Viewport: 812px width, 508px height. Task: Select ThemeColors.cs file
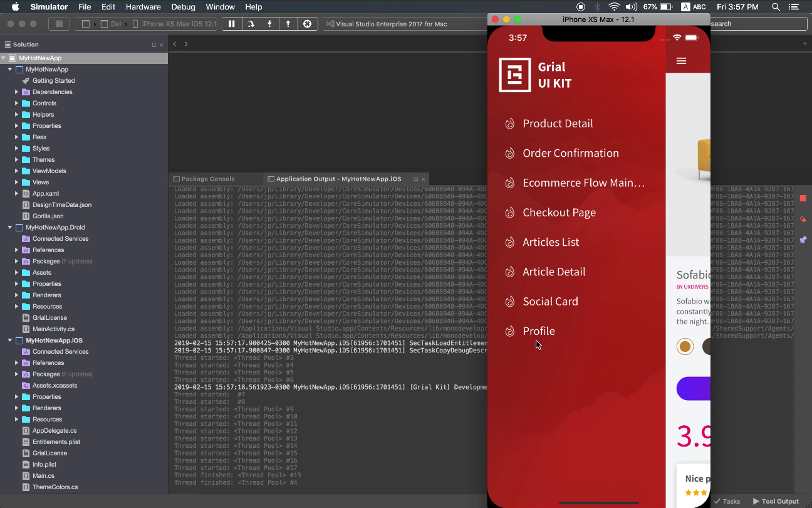(x=55, y=487)
